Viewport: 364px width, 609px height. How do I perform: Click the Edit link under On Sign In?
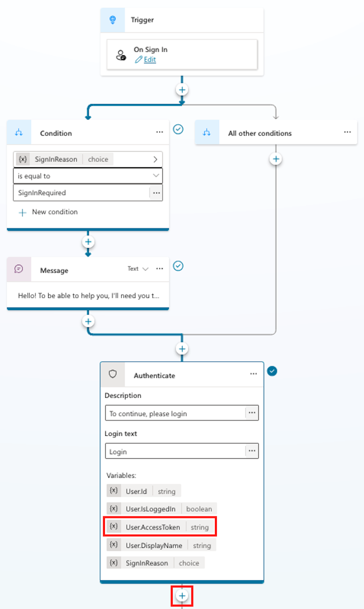[x=150, y=60]
